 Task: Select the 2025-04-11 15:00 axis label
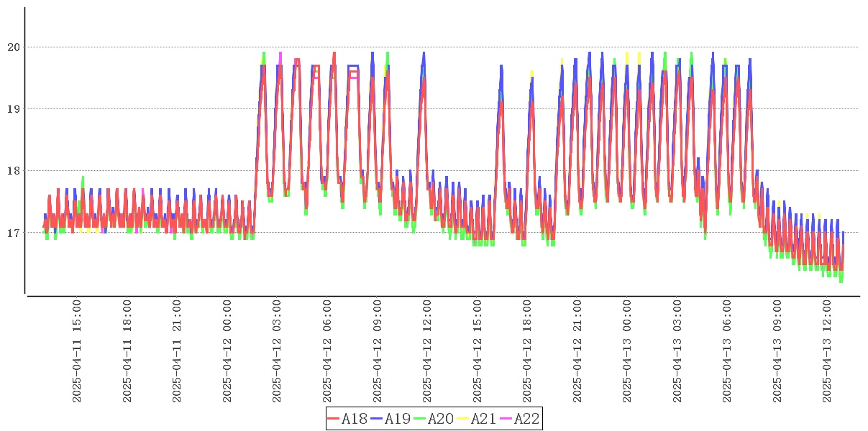click(77, 351)
